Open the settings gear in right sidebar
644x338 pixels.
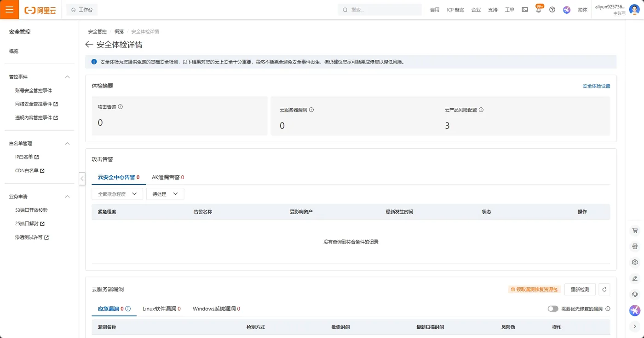point(635,262)
